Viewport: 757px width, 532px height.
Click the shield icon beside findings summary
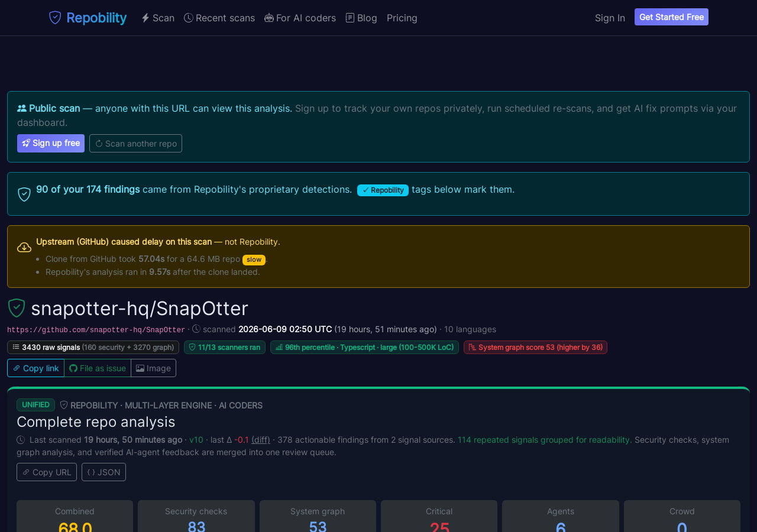click(24, 194)
